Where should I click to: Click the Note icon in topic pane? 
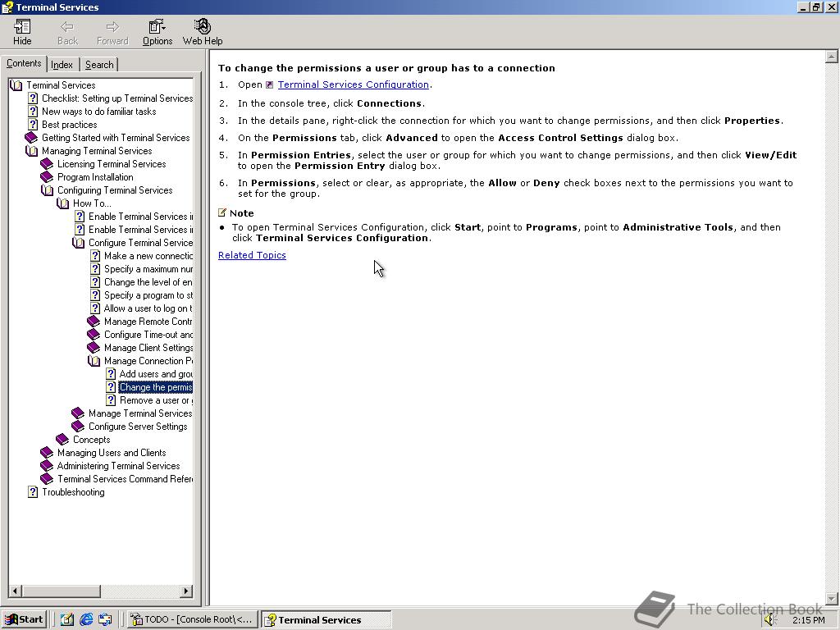(x=222, y=212)
